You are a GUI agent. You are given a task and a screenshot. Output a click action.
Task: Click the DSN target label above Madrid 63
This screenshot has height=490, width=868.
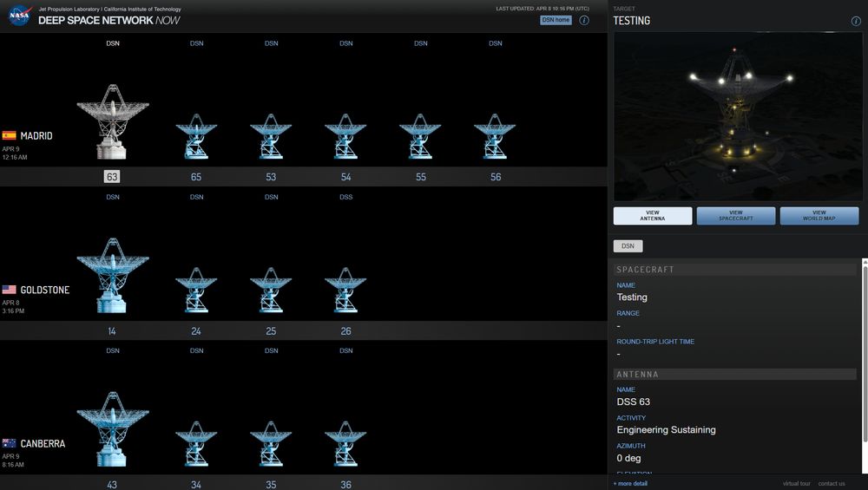(113, 43)
